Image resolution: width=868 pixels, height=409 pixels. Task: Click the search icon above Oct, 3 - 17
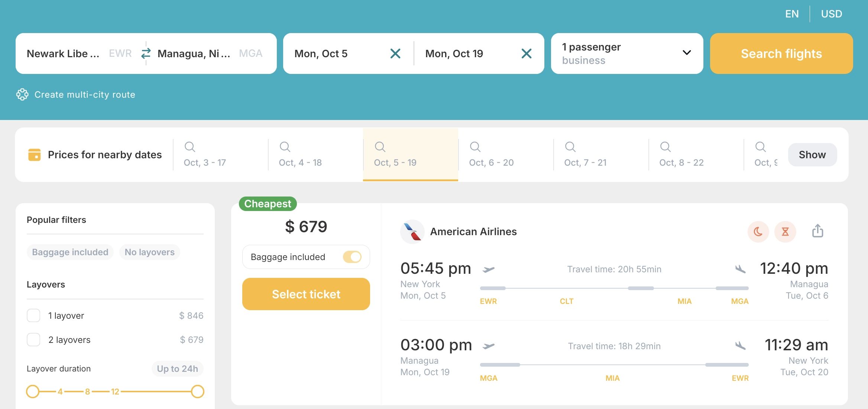click(x=190, y=147)
